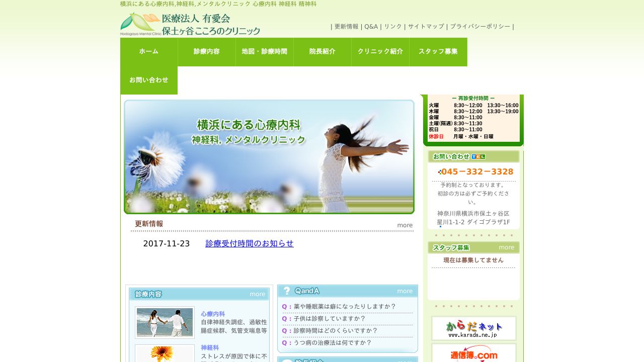The width and height of the screenshot is (644, 362).
Task: Click the Q&A link in the header
Action: (x=371, y=26)
